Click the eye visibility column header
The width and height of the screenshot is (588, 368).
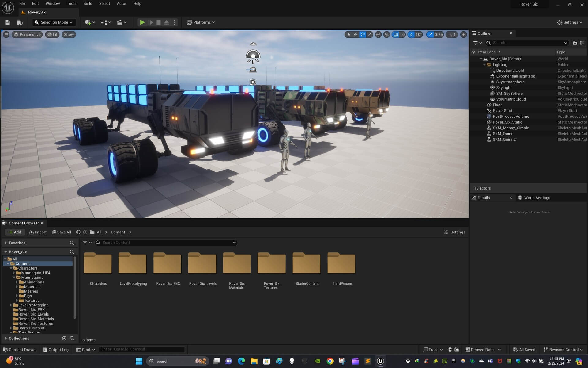pyautogui.click(x=473, y=52)
